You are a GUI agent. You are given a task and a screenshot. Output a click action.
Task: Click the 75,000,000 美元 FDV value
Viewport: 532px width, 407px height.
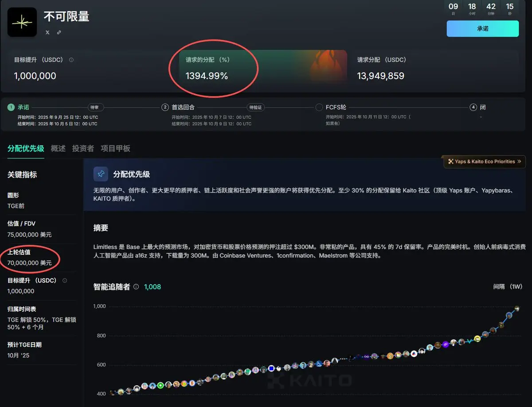29,234
